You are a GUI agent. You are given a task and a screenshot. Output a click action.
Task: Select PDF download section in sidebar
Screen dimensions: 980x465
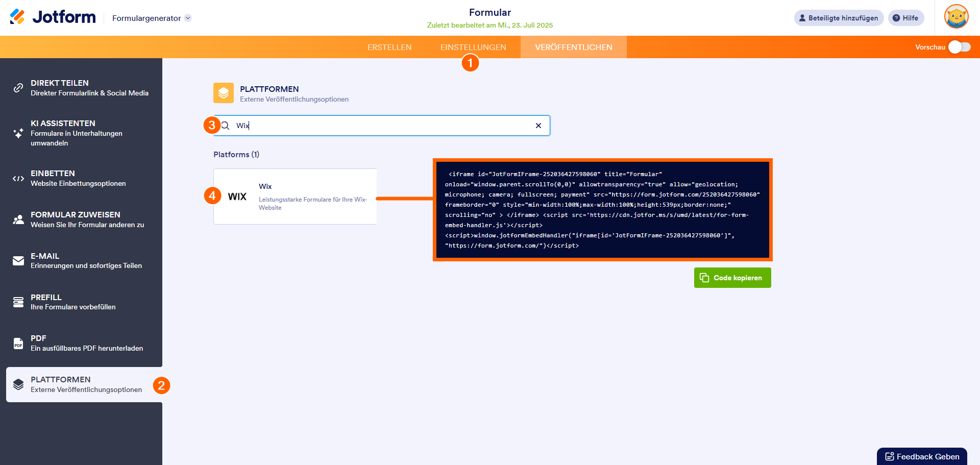point(81,343)
